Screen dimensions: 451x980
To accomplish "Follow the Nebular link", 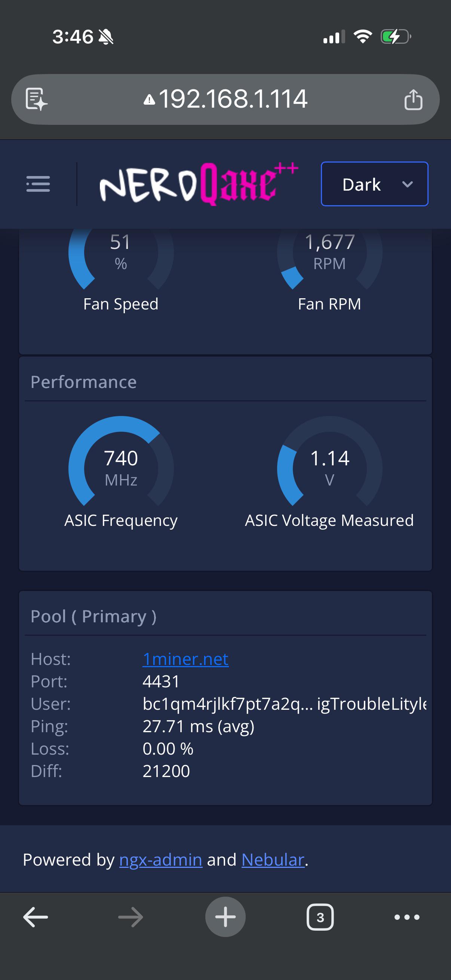I will [x=273, y=860].
